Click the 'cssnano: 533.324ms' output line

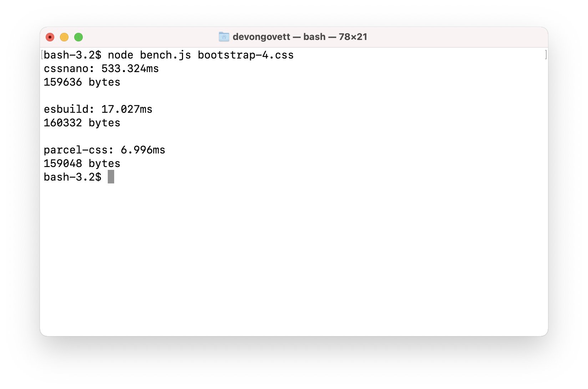pos(101,69)
